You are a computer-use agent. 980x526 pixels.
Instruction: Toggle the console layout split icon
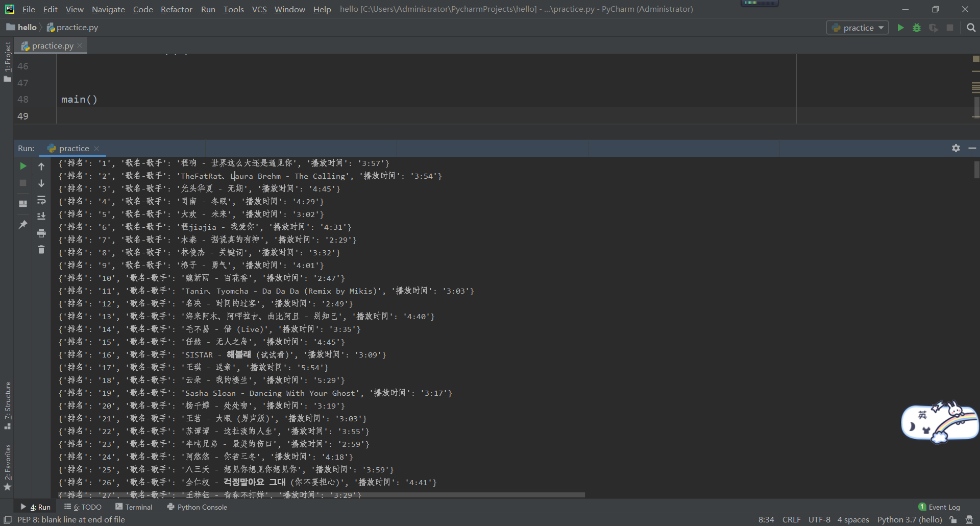[22, 203]
